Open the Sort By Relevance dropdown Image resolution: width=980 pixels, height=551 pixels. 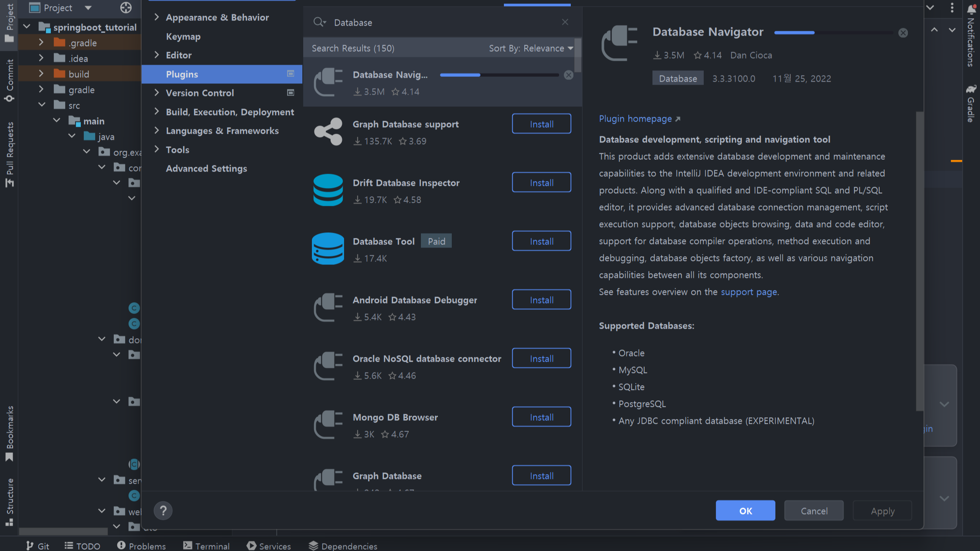click(531, 48)
